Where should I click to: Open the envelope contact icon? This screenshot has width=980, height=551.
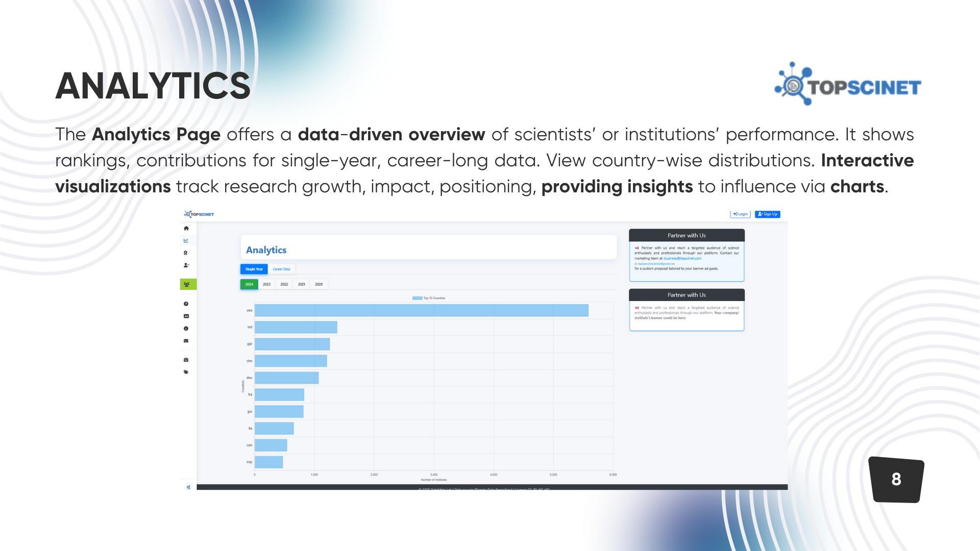point(186,341)
